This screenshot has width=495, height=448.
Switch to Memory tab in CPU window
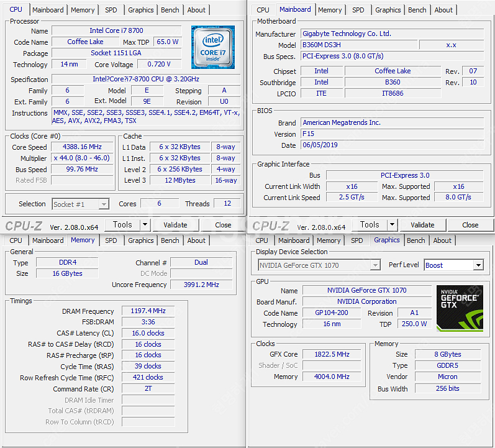click(83, 10)
